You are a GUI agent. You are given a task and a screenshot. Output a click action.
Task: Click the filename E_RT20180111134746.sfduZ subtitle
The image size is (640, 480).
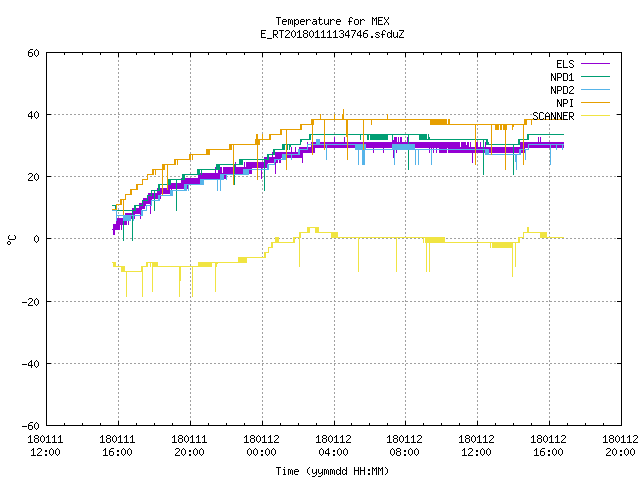[x=332, y=34]
